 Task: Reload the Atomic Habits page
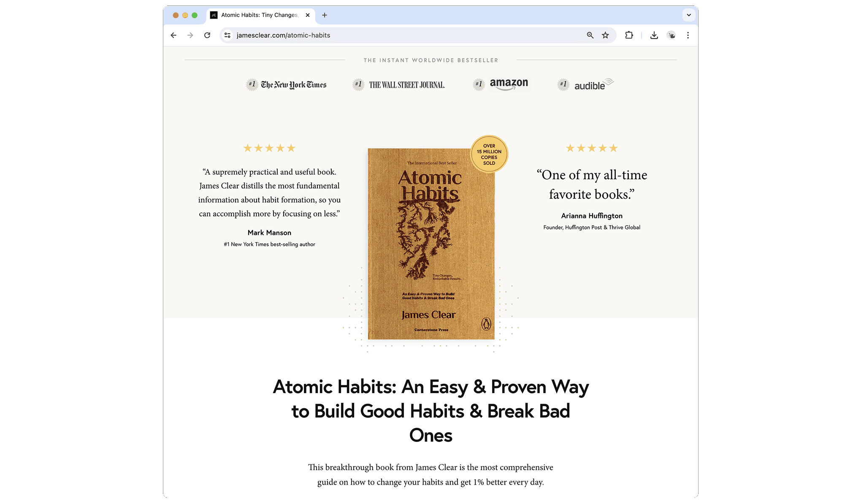[207, 35]
